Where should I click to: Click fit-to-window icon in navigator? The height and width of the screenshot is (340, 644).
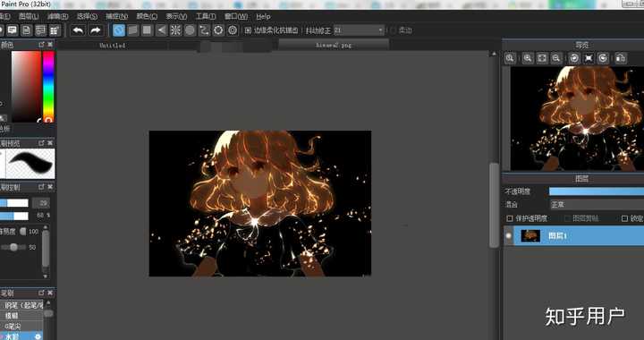click(x=542, y=58)
